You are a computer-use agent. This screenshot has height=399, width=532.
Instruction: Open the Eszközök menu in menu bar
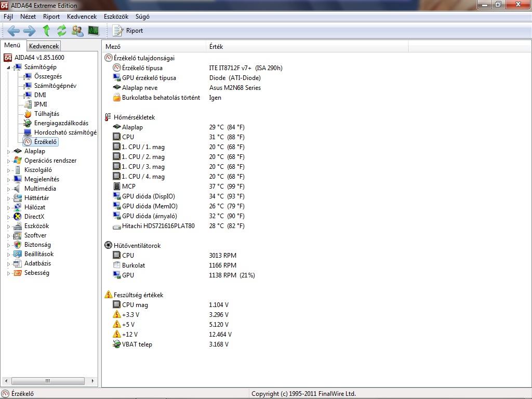point(116,17)
